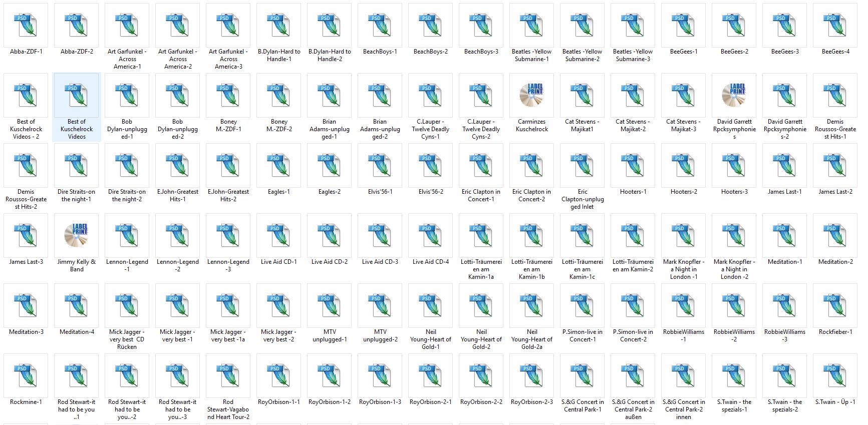The width and height of the screenshot is (868, 425).
Task: Click the BeeGees-4 PSD icon
Action: coord(835,25)
